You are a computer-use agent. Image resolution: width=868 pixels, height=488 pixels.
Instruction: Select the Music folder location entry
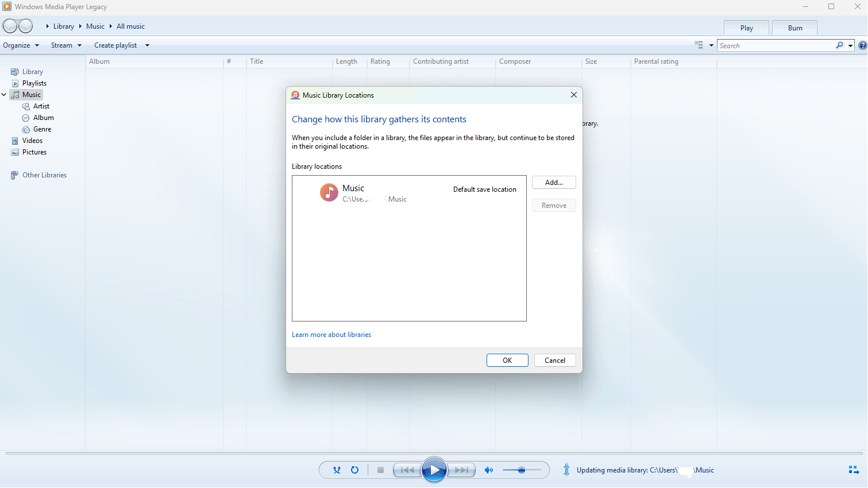click(x=409, y=193)
